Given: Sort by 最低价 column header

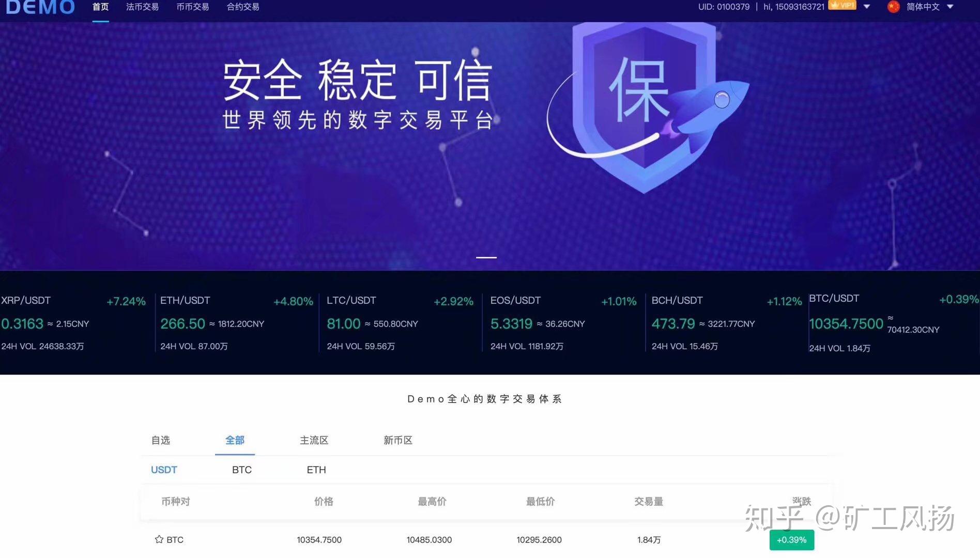Looking at the screenshot, I should click(x=540, y=501).
